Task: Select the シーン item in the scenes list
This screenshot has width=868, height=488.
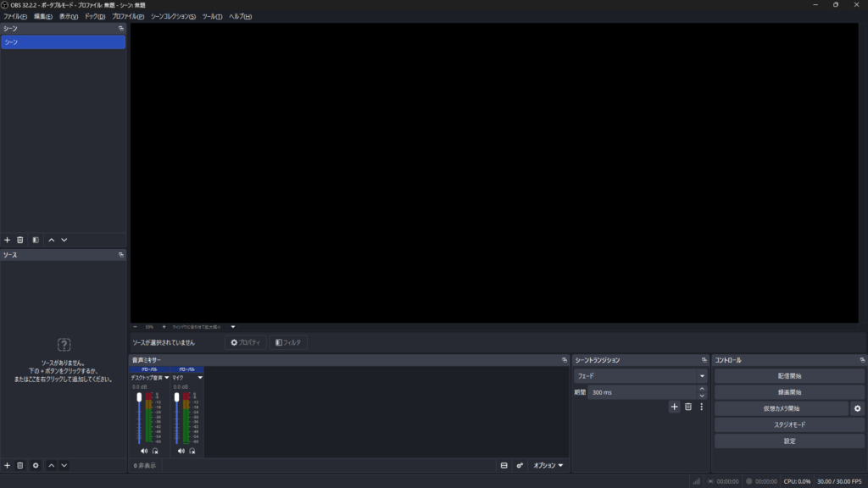Action: tap(63, 42)
